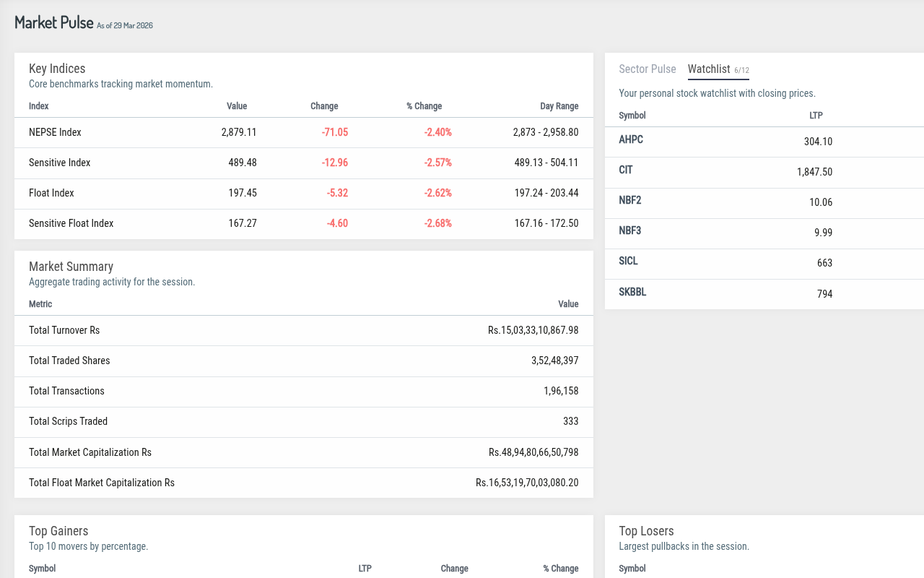Viewport: 924px width, 578px height.
Task: Sort Key Indices by Value column
Action: coord(237,106)
